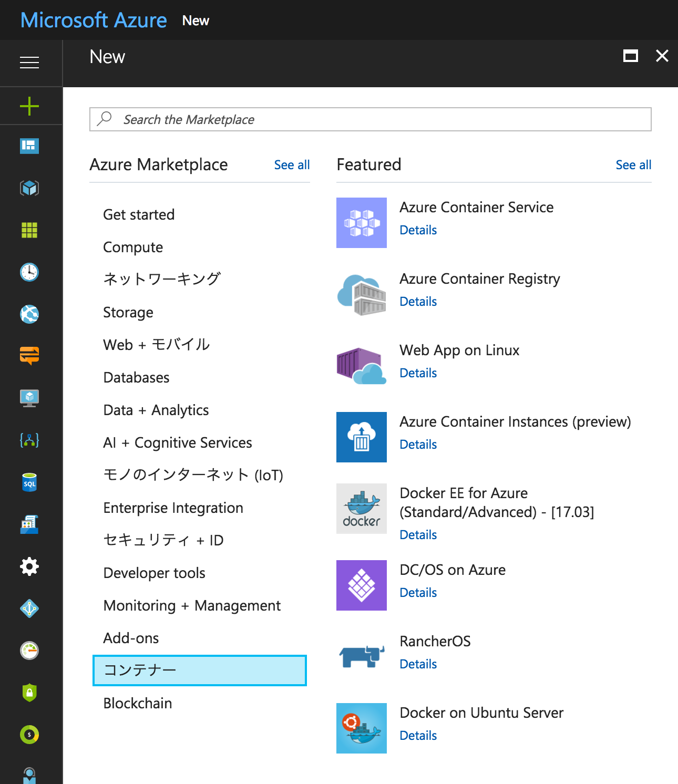Open Virtual machines monitor icon
Viewport: 678px width, 784px height.
(29, 398)
